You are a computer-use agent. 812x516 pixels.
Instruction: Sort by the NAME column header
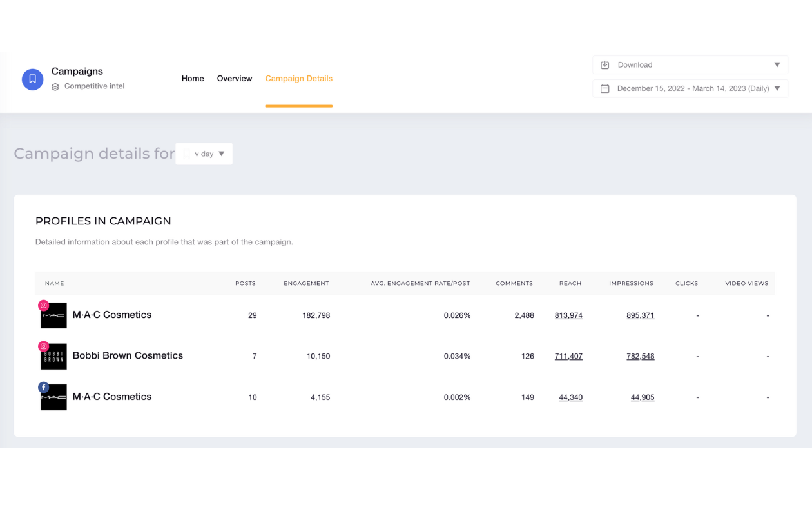[x=55, y=283]
